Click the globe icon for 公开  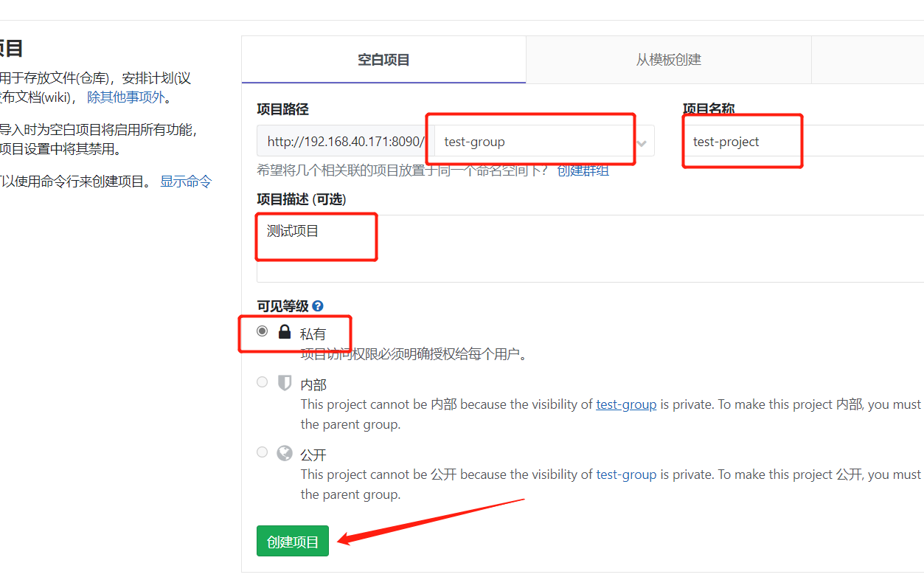click(285, 453)
